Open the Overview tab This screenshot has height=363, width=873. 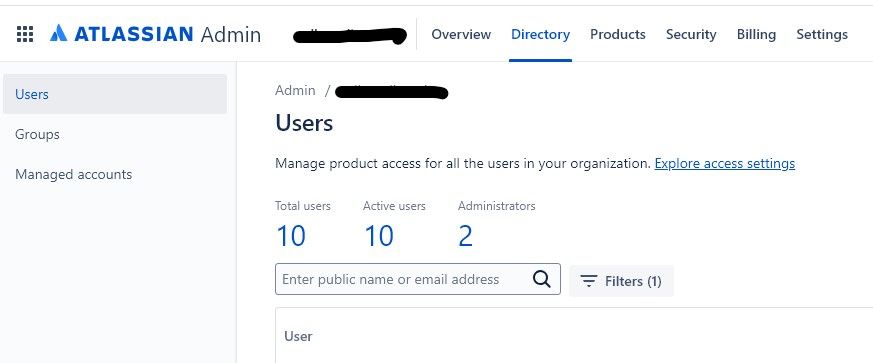coord(461,35)
